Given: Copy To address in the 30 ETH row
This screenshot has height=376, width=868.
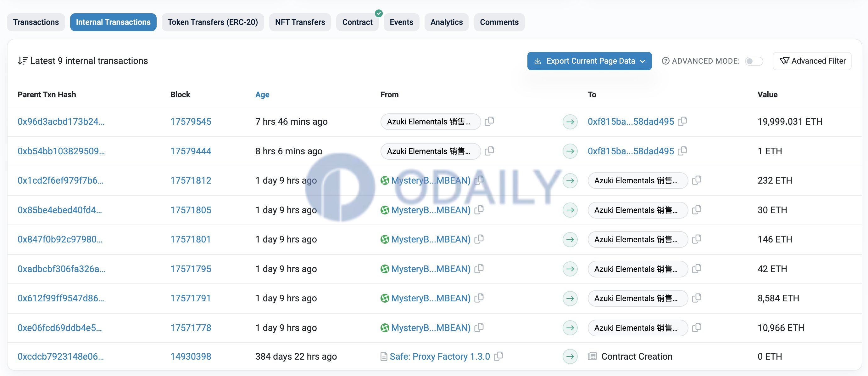Looking at the screenshot, I should [697, 210].
